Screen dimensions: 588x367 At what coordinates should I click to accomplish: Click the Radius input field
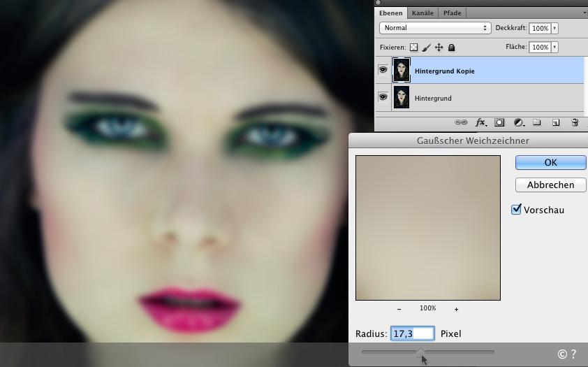pyautogui.click(x=413, y=333)
